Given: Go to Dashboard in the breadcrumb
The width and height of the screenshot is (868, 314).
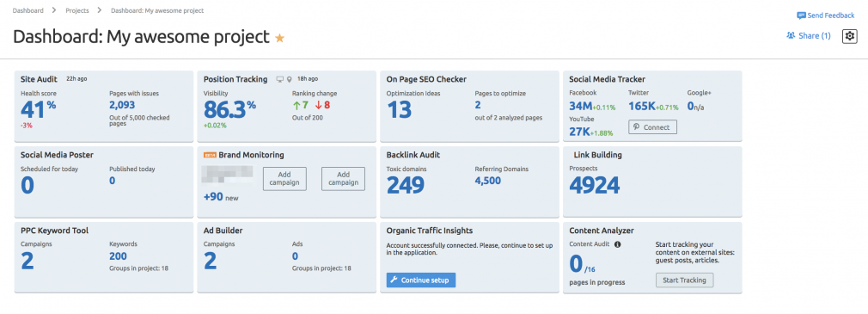Looking at the screenshot, I should [x=28, y=10].
